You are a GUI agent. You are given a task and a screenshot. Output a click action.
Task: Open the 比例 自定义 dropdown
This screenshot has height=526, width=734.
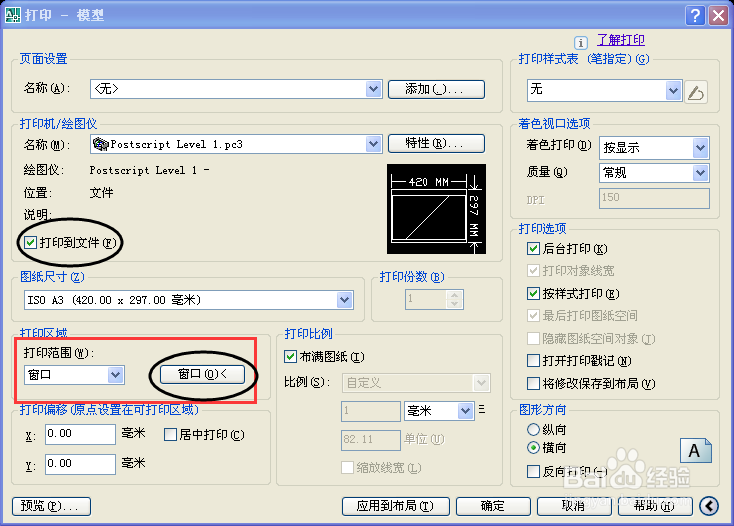point(481,383)
